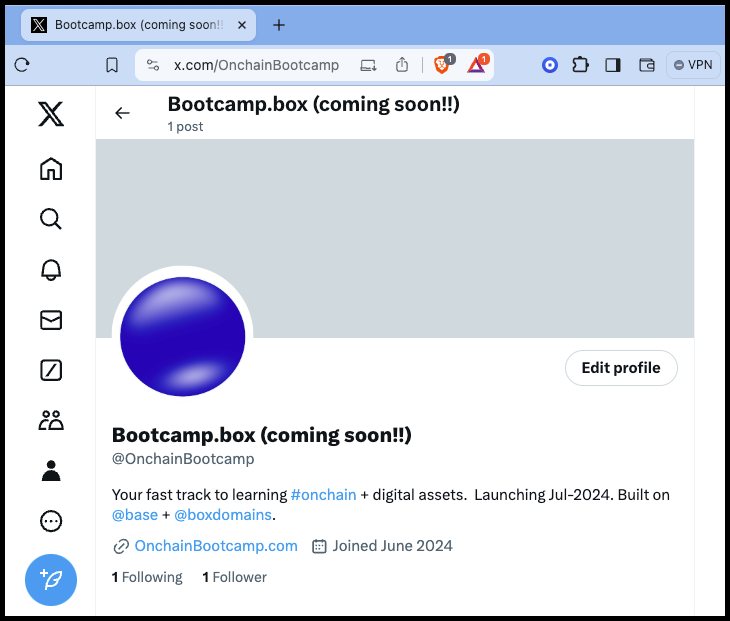Image resolution: width=730 pixels, height=621 pixels.
Task: Open Notifications bell icon
Action: [51, 270]
